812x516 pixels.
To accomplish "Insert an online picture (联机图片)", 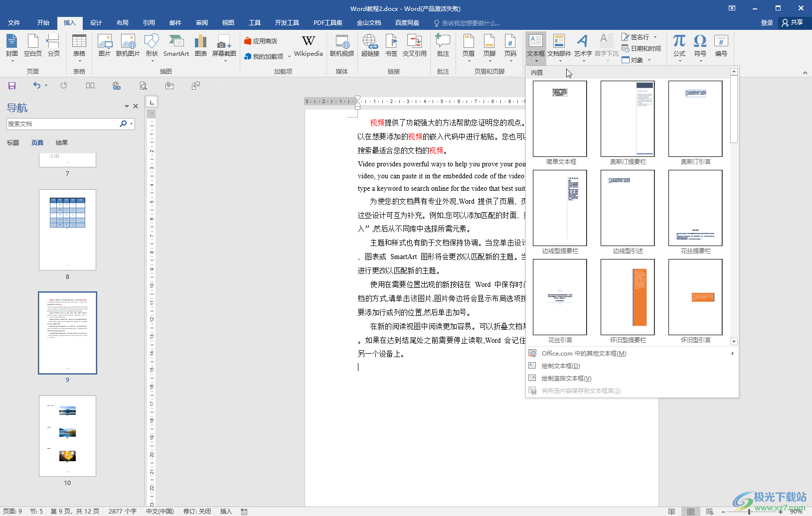I will tap(128, 46).
